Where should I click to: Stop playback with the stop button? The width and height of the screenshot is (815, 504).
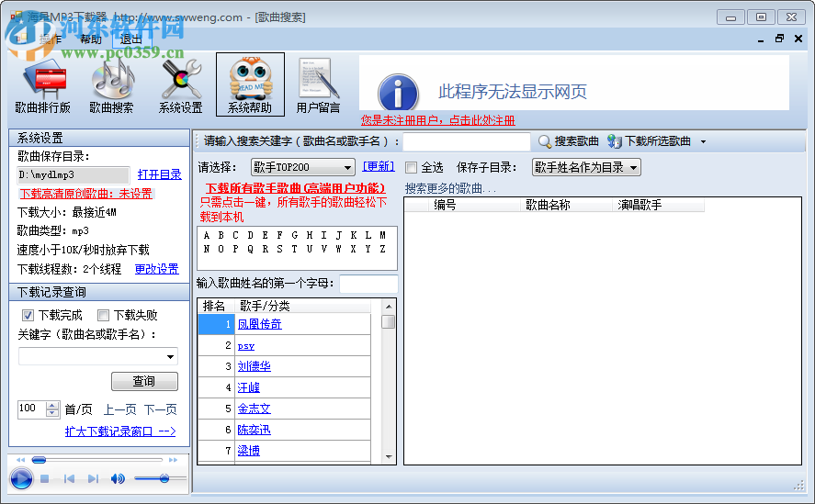[x=45, y=478]
